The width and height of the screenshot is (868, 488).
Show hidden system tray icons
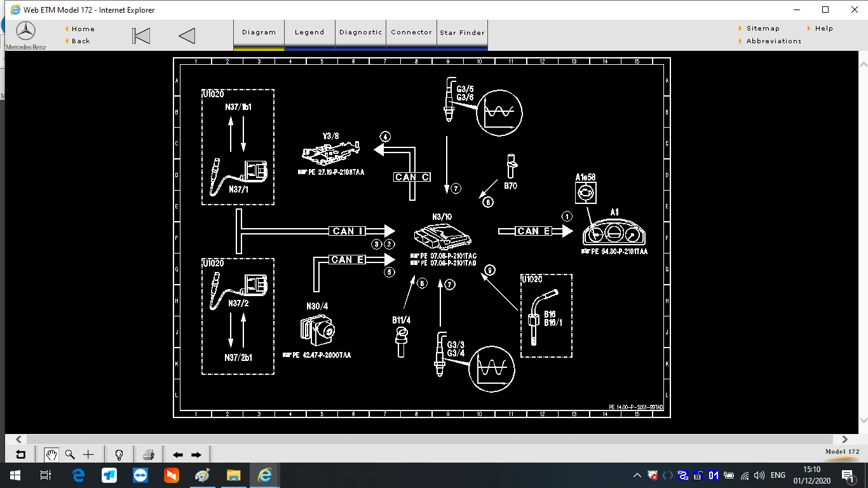point(637,475)
